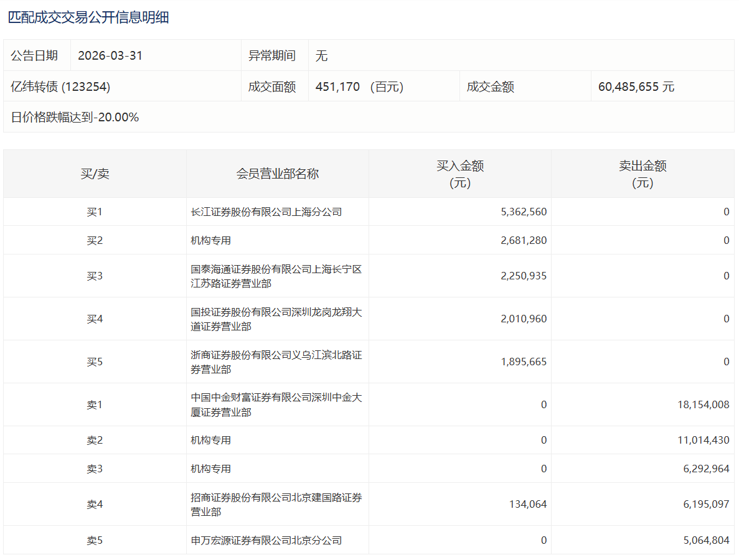The image size is (739, 560).
Task: Select the announcement date 2026-03-31
Action: [x=110, y=55]
